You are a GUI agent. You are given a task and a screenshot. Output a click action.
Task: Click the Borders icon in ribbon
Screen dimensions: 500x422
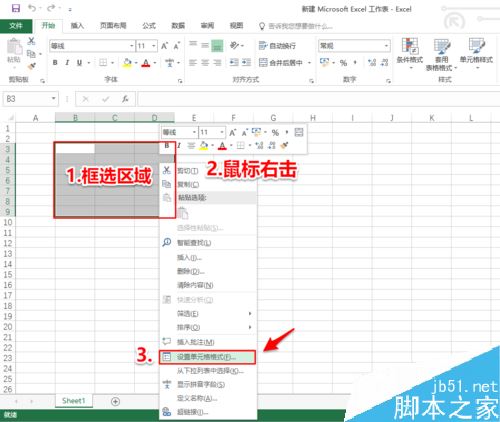coord(103,62)
